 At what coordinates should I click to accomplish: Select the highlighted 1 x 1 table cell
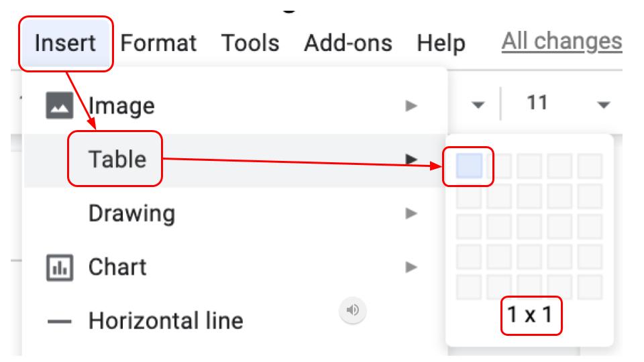(469, 166)
